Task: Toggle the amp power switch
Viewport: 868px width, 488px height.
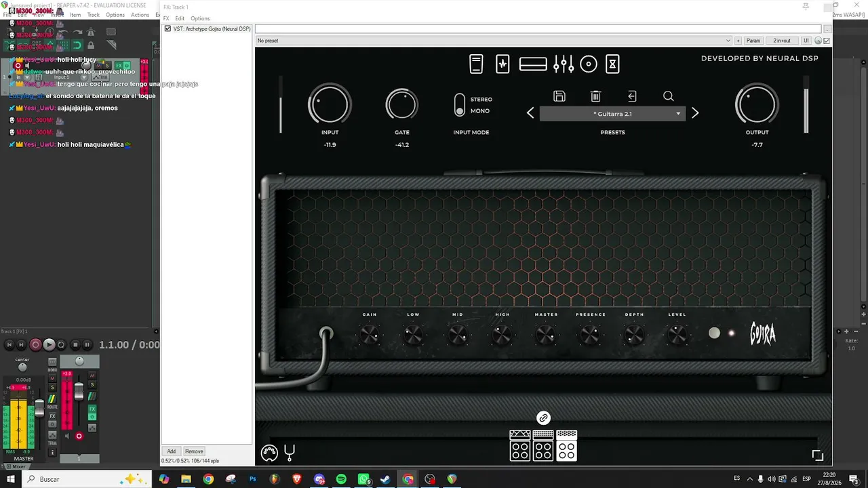Action: [714, 333]
